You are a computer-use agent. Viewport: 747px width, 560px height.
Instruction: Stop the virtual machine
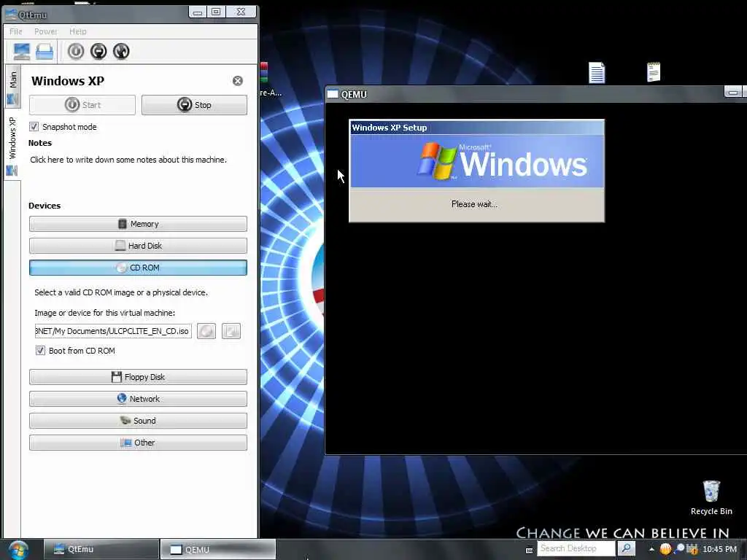[194, 105]
